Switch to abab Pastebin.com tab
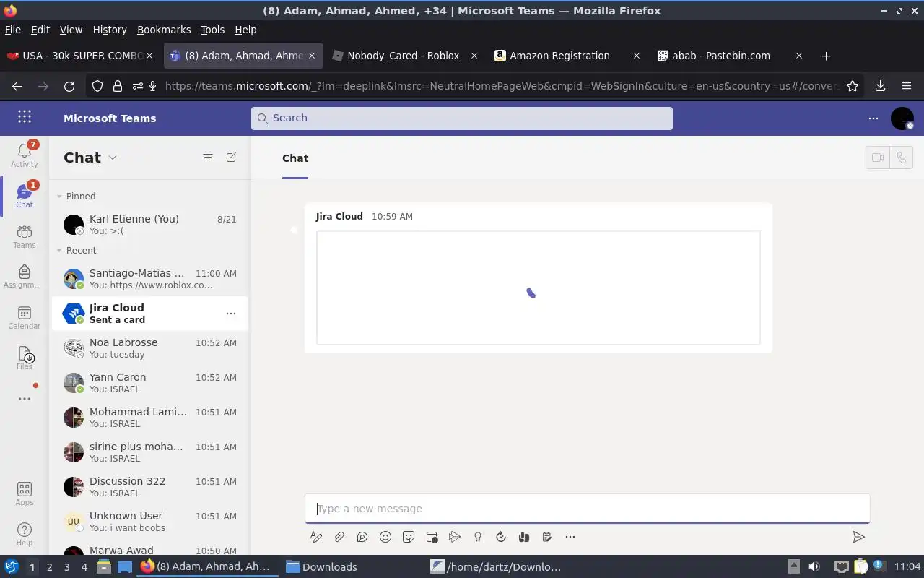 730,56
